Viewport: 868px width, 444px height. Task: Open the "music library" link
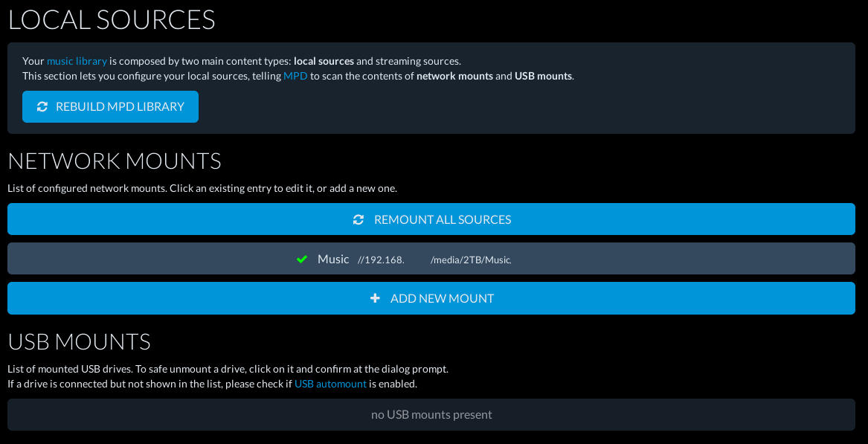(77, 61)
